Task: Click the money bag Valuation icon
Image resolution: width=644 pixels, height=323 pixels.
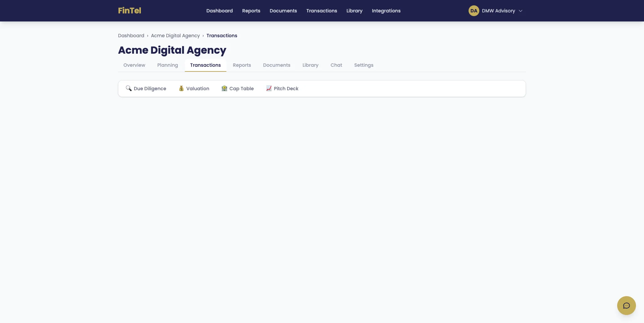Action: coord(181,88)
